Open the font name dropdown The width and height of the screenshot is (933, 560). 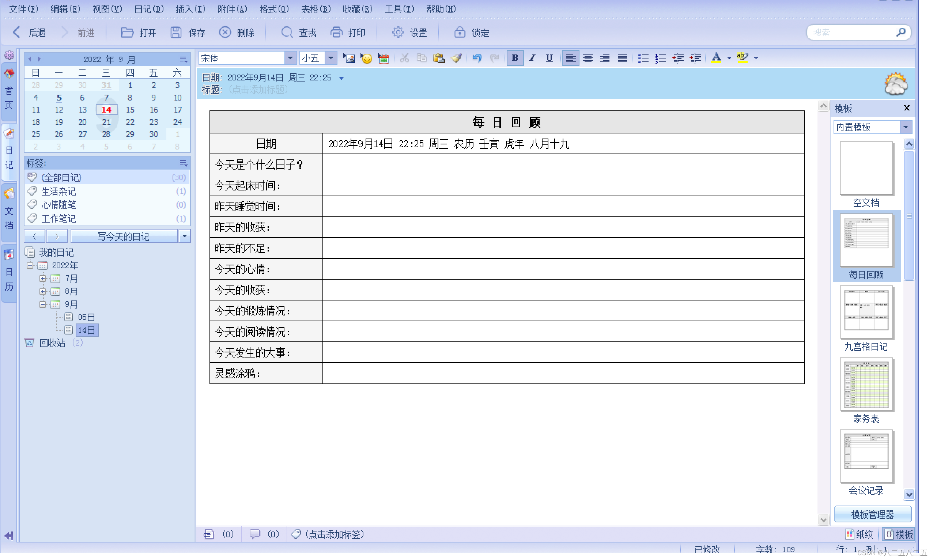[290, 58]
